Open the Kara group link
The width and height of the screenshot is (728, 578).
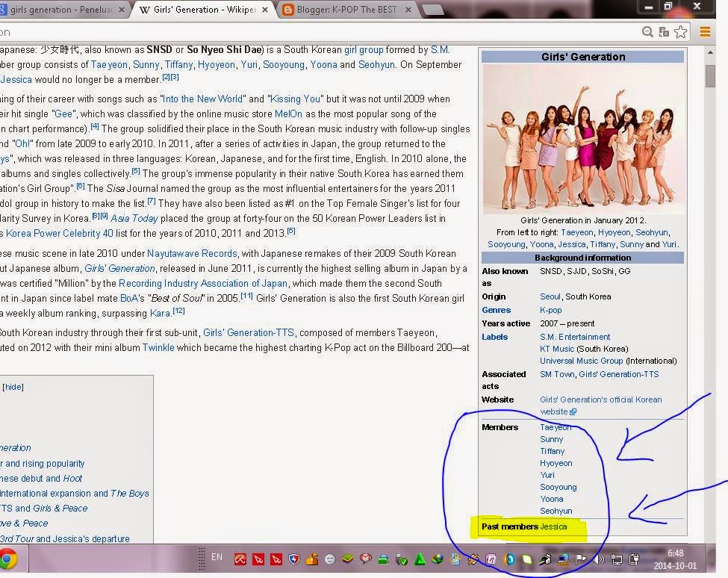point(161,314)
